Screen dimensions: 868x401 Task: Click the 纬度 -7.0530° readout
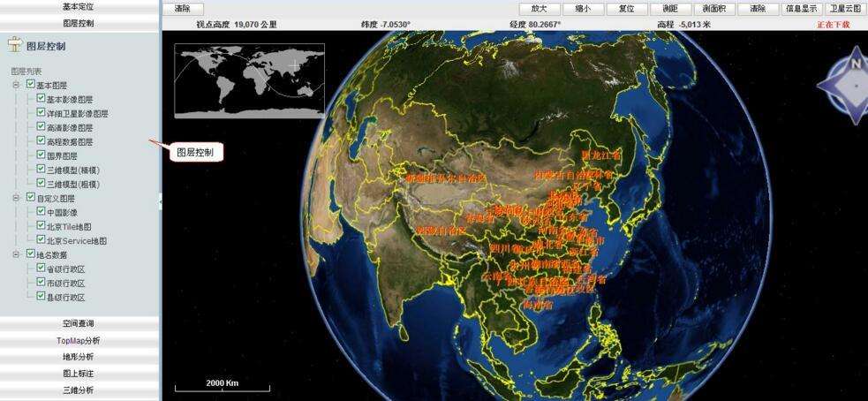point(385,25)
